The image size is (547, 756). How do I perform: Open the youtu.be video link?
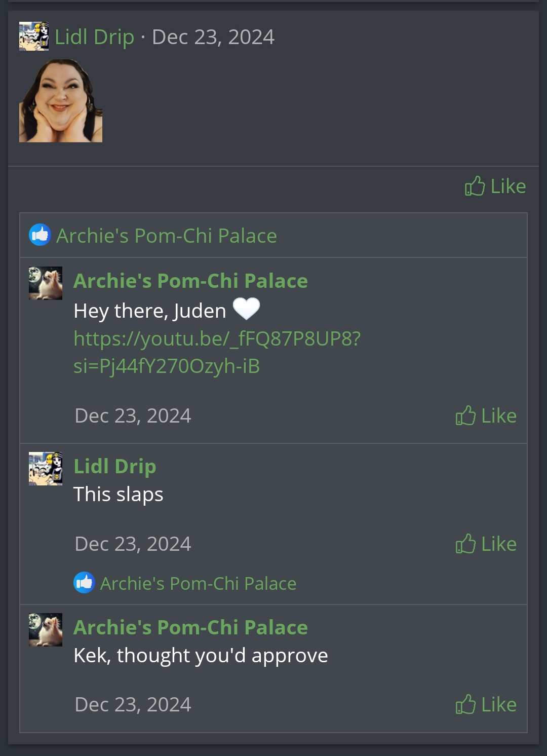217,352
